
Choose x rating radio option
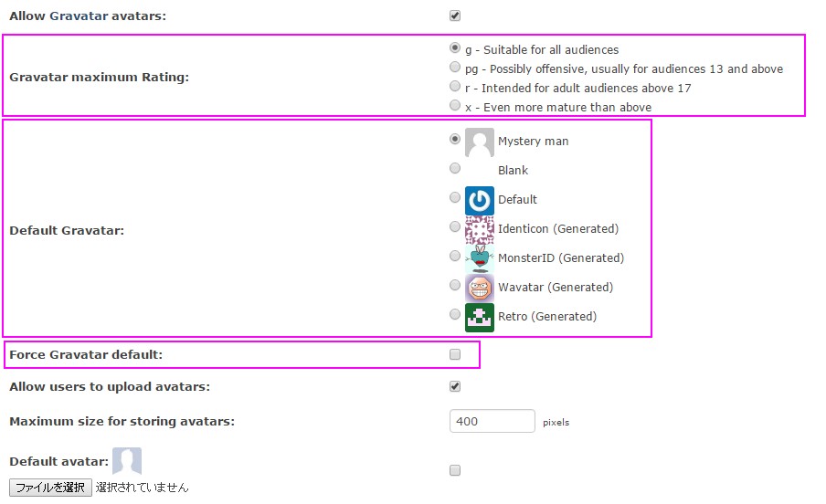(455, 105)
